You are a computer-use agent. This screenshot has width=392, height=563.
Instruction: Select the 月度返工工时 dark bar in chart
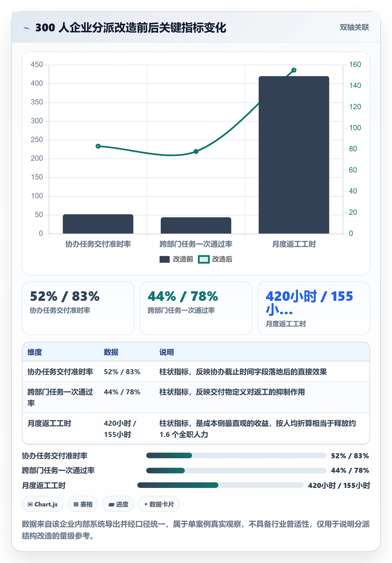tap(294, 155)
